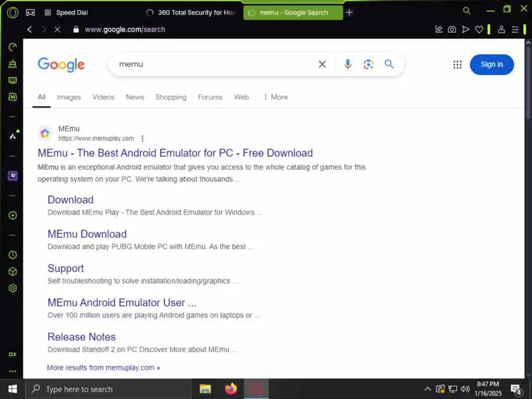Open the Windows Start menu
This screenshot has height=399, width=532.
coord(12,389)
